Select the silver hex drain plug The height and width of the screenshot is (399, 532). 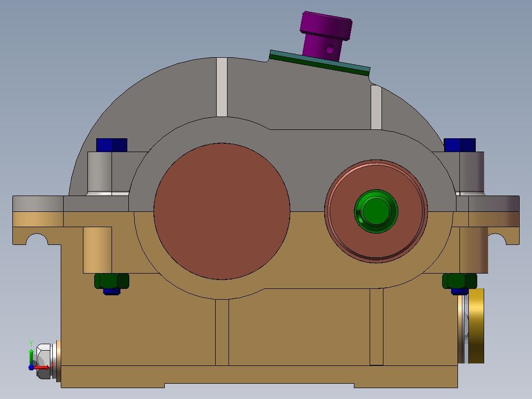click(44, 361)
